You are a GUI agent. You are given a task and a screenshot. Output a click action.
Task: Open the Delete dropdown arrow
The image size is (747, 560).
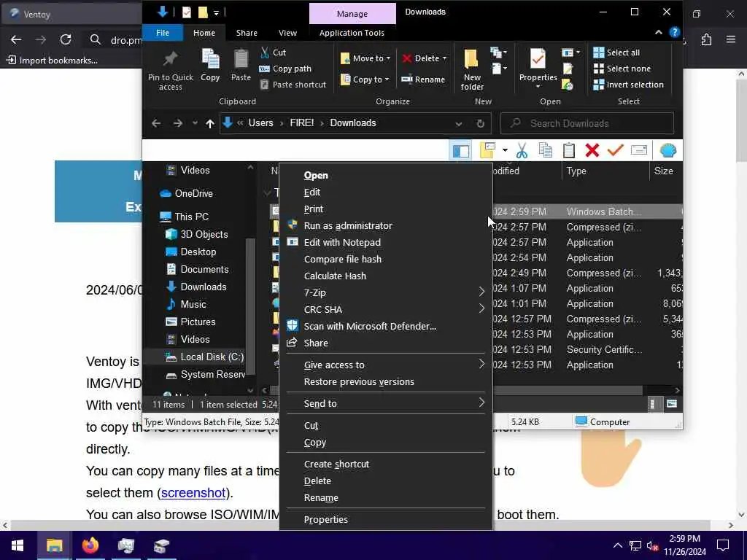pyautogui.click(x=444, y=58)
